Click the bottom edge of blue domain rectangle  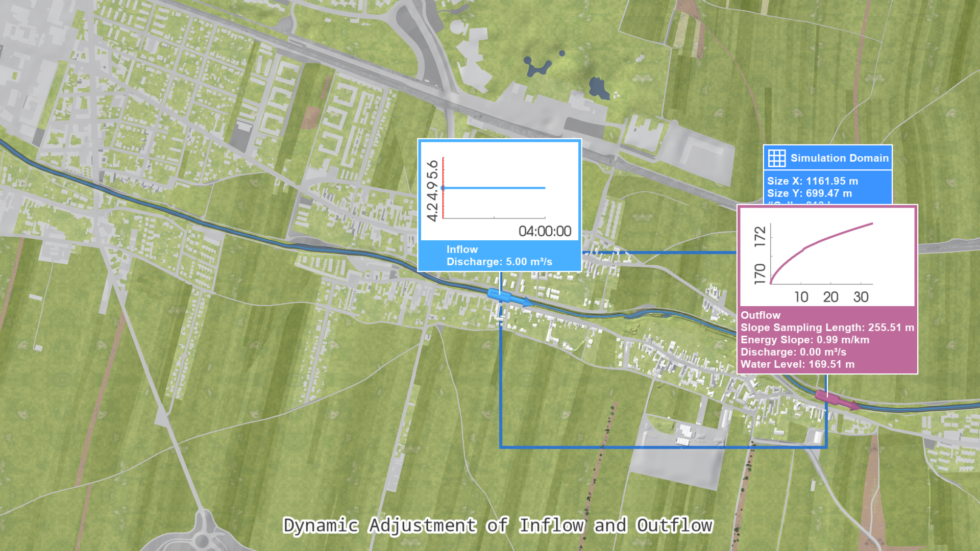[x=664, y=447]
